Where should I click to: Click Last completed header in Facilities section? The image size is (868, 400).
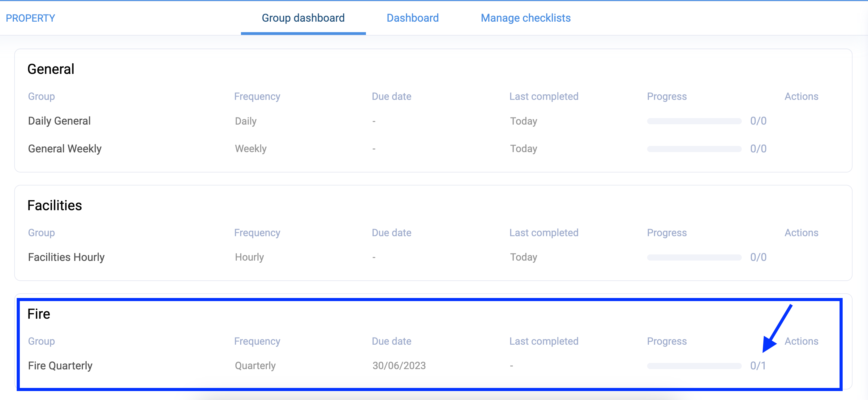tap(544, 232)
